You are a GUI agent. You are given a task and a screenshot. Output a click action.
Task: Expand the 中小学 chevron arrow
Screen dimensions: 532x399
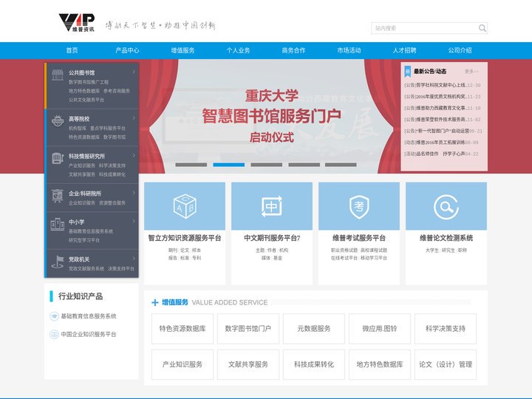coord(134,221)
